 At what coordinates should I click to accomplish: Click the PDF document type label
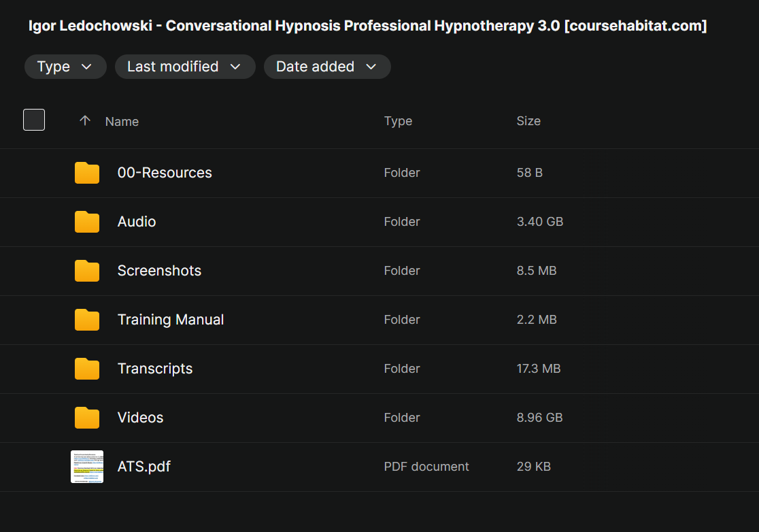(x=426, y=467)
